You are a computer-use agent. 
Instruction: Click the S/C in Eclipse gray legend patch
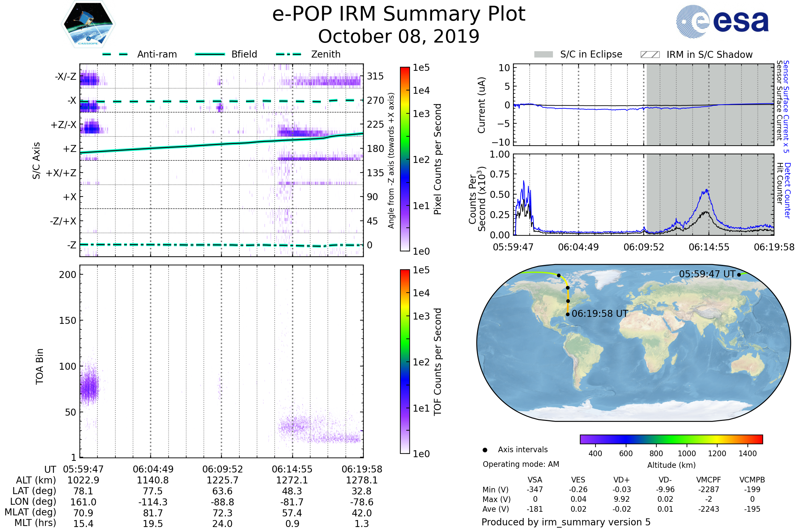[x=543, y=55]
